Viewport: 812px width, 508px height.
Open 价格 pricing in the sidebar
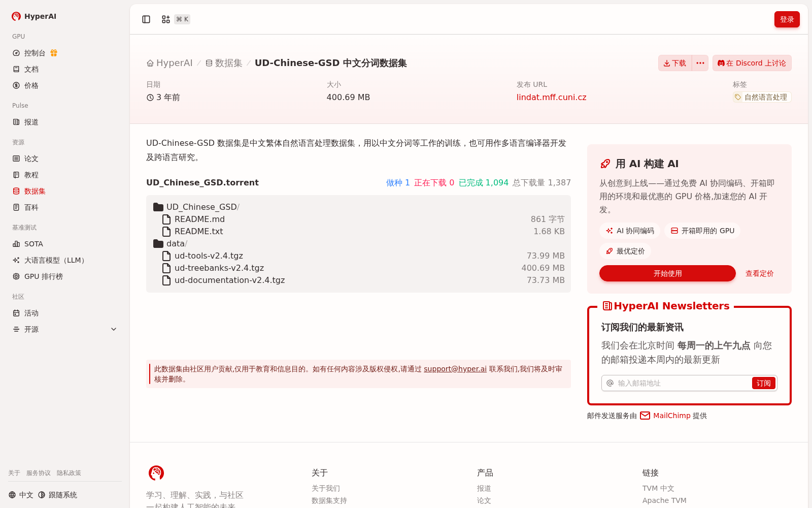coord(65,85)
